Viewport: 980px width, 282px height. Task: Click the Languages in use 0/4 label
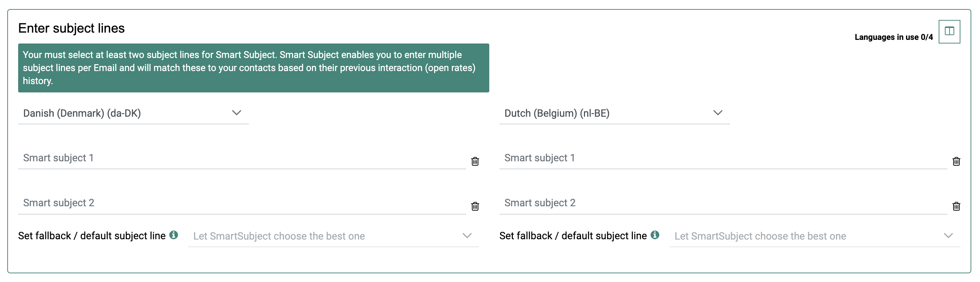(x=893, y=37)
